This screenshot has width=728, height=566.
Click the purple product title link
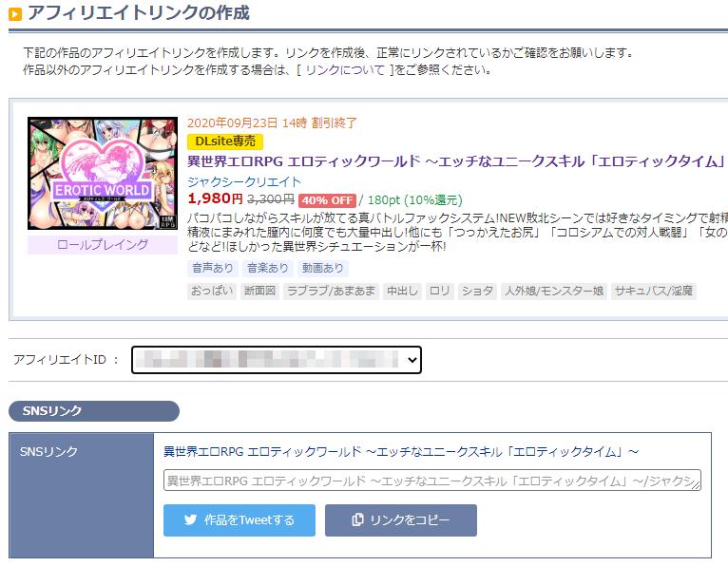457,161
